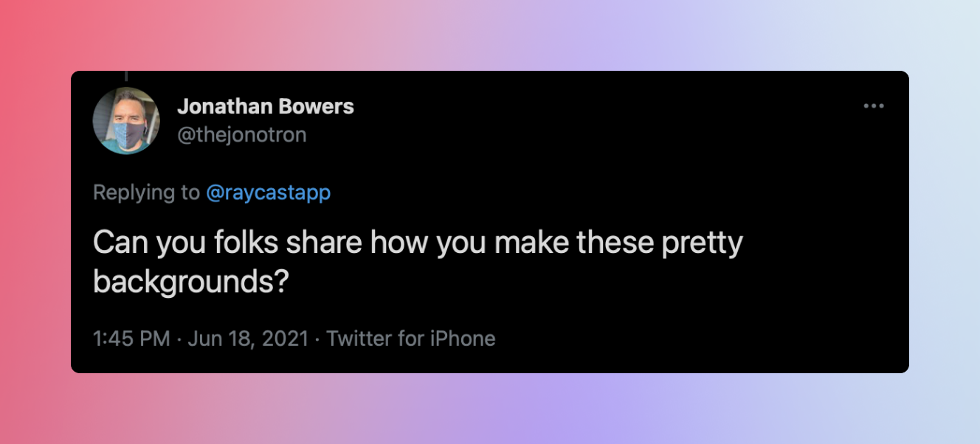Click Jonathan Bowers' profile avatar
The height and width of the screenshot is (444, 980).
coord(126,120)
